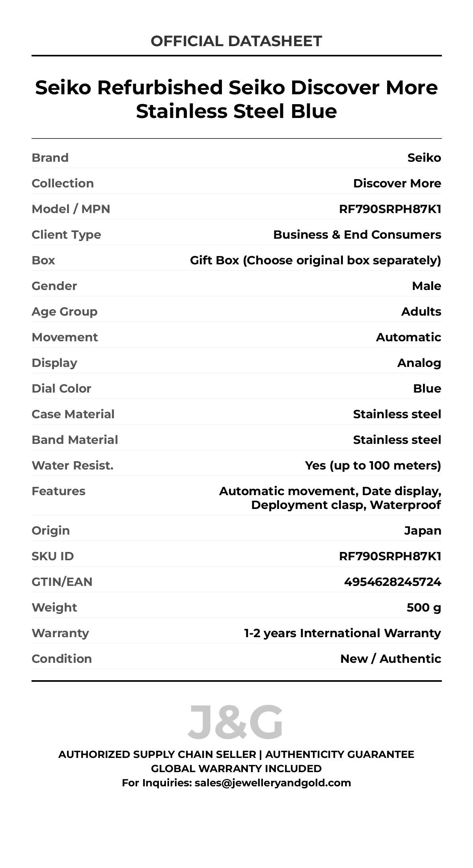Select the International Warranty text
Viewport: 473px width, 868px height.
tap(343, 633)
